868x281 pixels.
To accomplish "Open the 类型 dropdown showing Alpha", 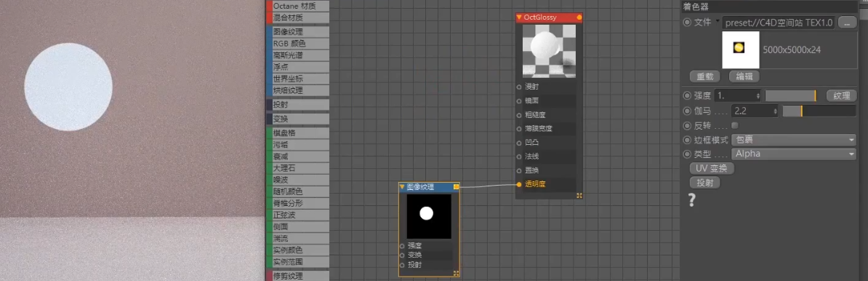I will click(x=794, y=154).
